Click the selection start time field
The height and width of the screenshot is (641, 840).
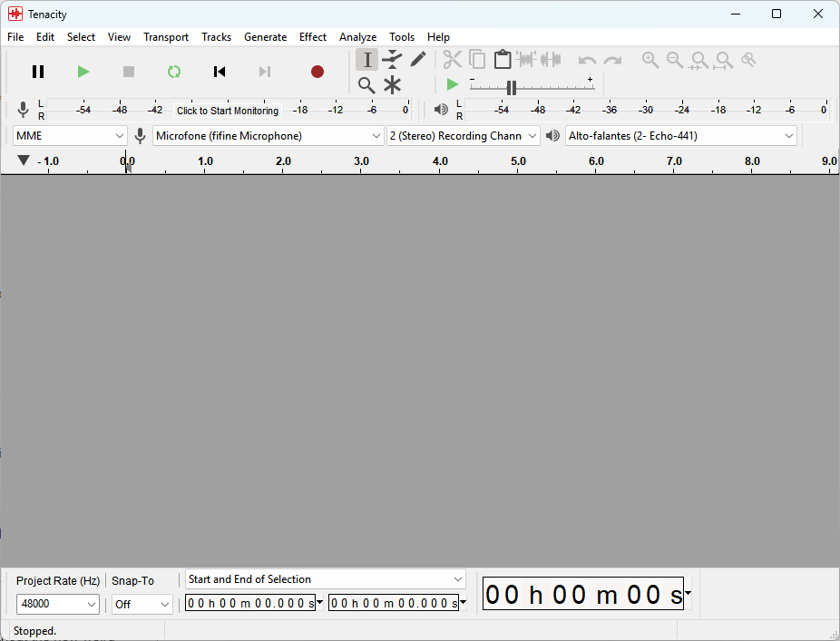pyautogui.click(x=250, y=603)
